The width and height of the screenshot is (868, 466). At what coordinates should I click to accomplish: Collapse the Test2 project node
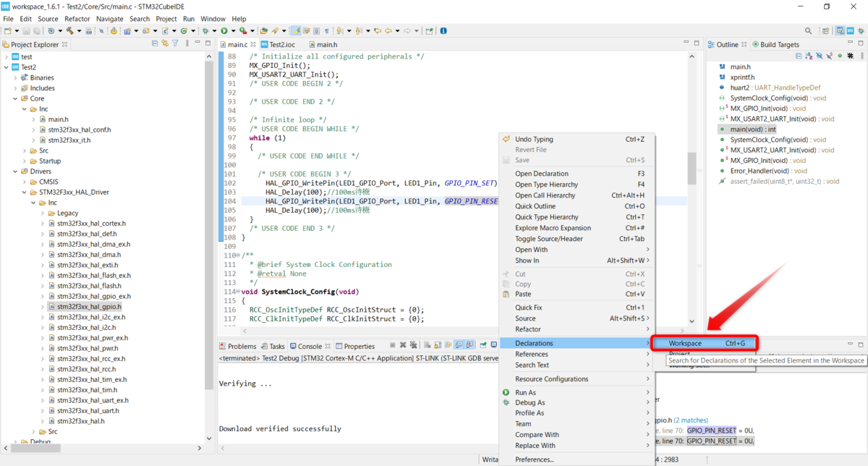click(7, 67)
